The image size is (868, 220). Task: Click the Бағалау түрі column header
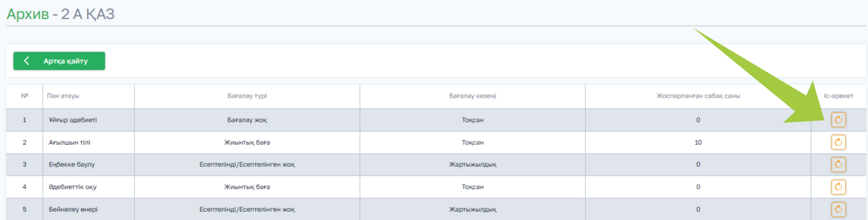coord(247,96)
